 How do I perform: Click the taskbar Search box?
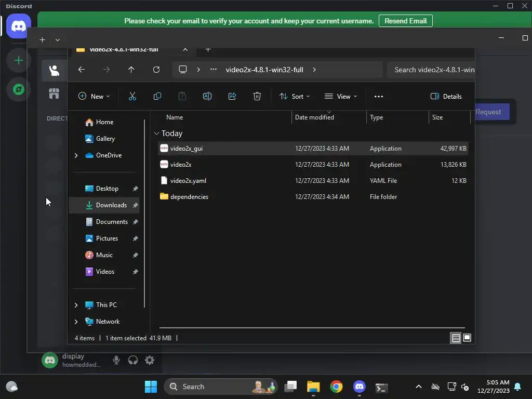tap(220, 387)
